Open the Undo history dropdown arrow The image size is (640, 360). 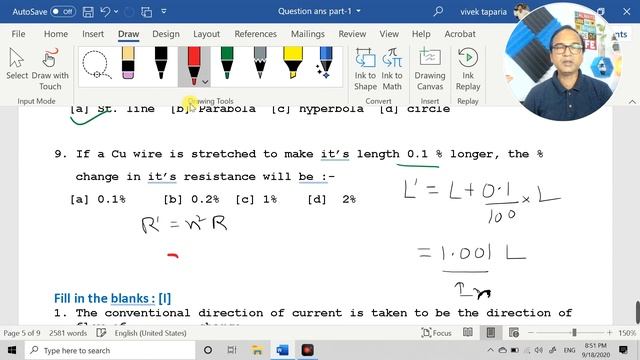(x=116, y=11)
